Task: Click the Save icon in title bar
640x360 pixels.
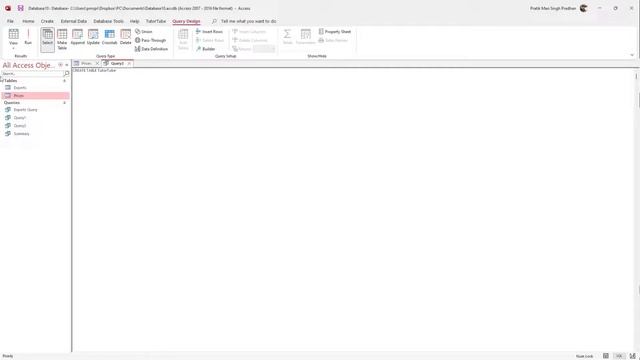Action: 20,8
